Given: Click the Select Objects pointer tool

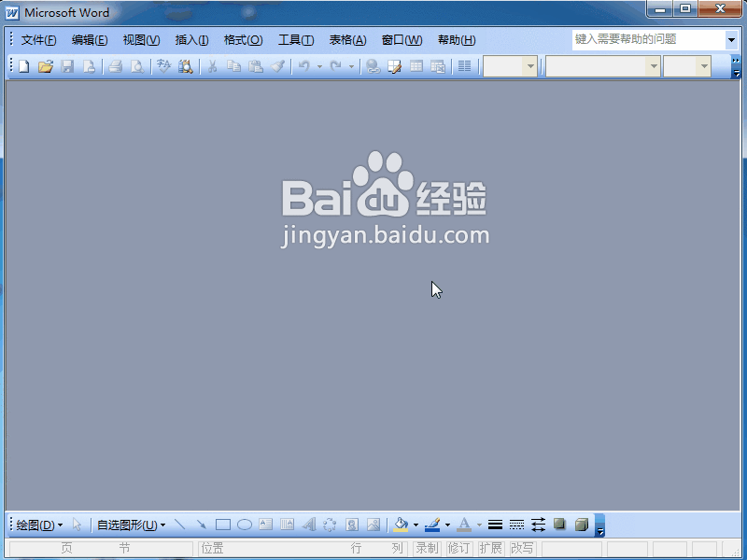Looking at the screenshot, I should tap(77, 525).
